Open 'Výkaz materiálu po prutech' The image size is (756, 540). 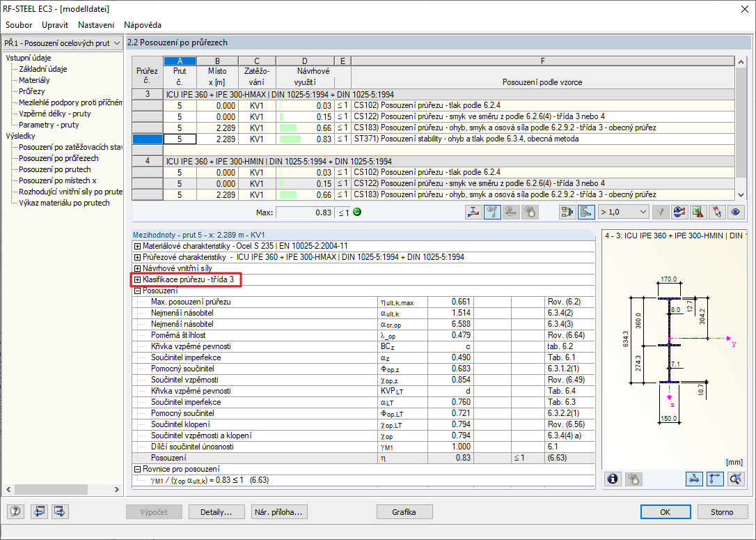click(64, 203)
